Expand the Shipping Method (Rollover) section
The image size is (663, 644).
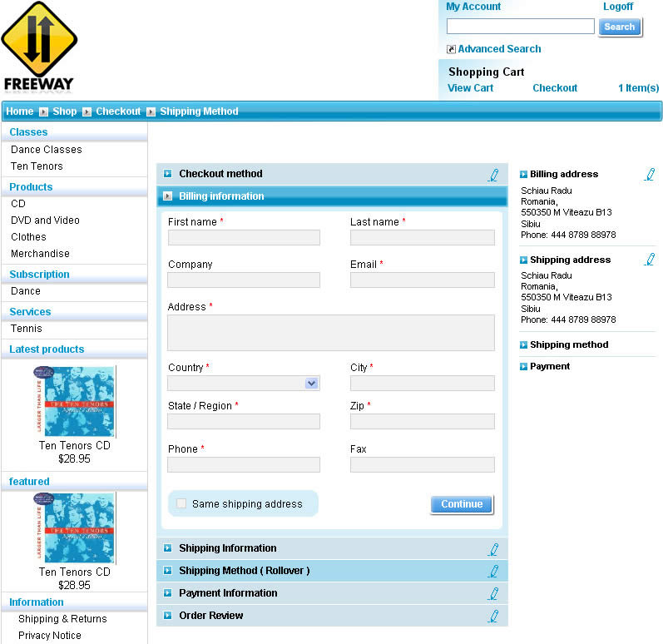click(x=243, y=571)
